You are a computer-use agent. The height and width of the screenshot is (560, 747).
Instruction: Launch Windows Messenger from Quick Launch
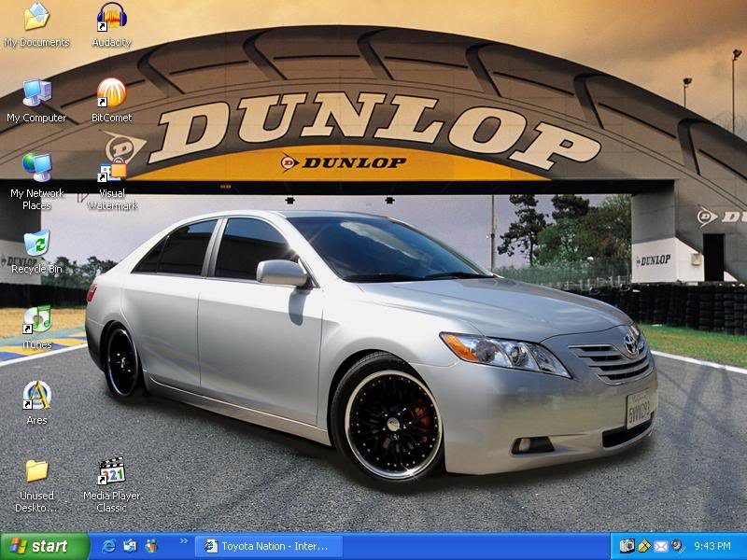[x=151, y=546]
